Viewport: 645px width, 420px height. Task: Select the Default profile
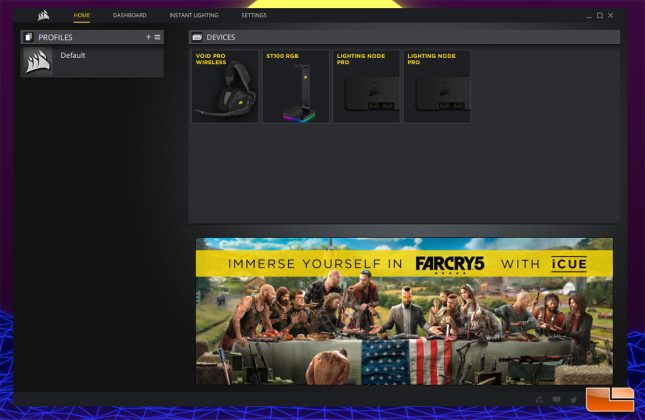click(92, 61)
